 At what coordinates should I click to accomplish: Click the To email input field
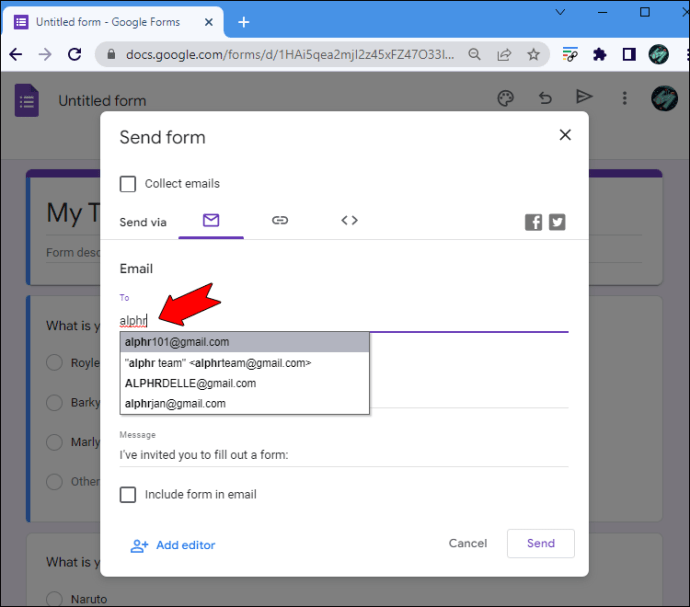point(344,321)
